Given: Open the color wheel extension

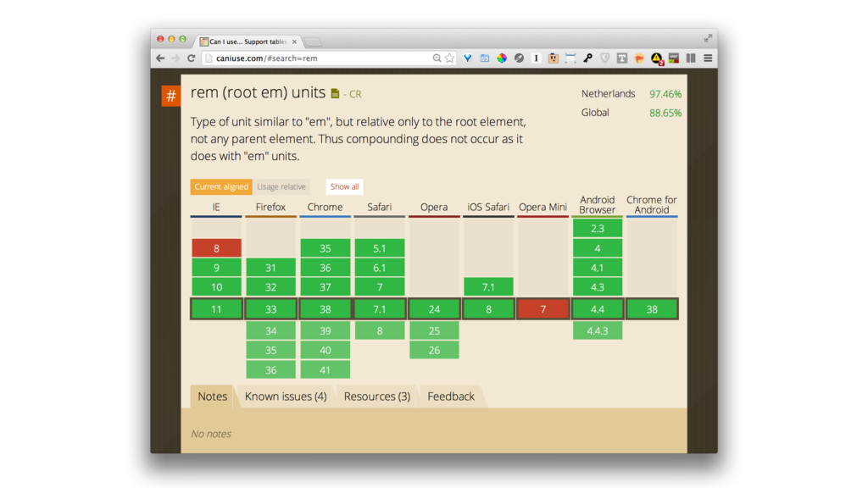Looking at the screenshot, I should tap(502, 58).
